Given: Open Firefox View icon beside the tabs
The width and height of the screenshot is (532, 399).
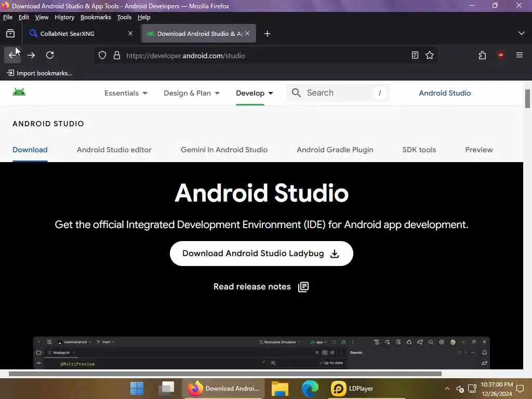Looking at the screenshot, I should 10,33.
